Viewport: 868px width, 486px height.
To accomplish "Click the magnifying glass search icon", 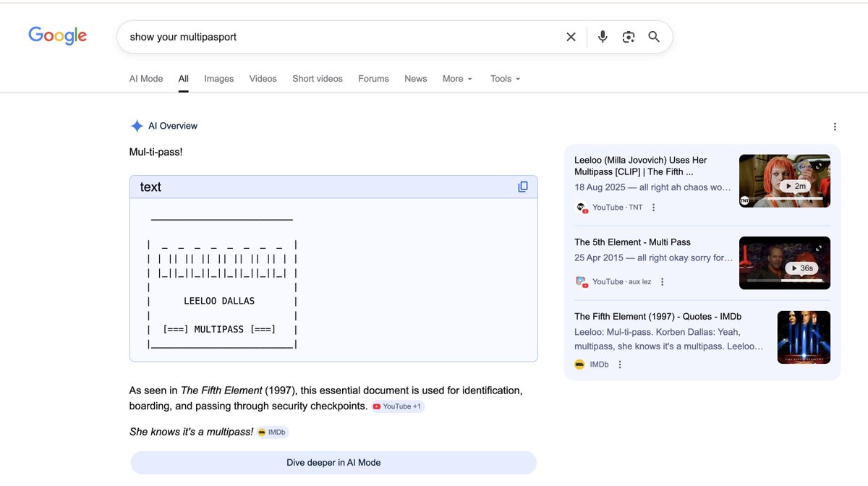I will tap(654, 37).
